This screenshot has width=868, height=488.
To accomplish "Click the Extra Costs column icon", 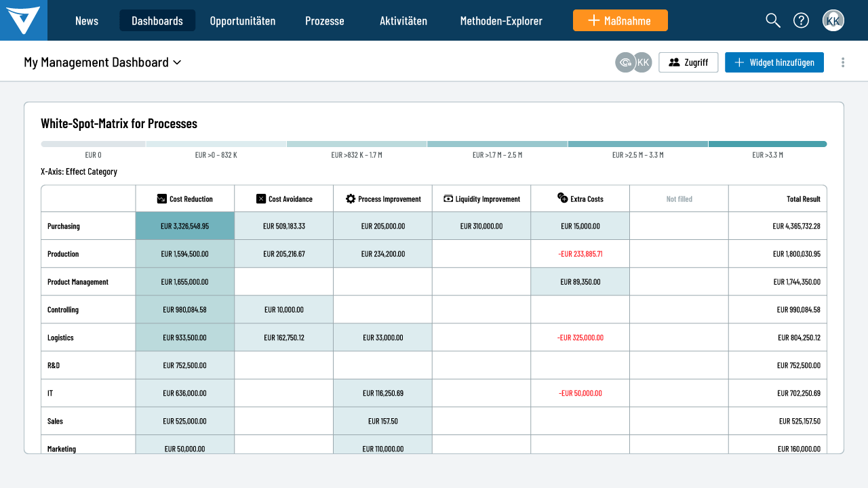I will point(562,198).
